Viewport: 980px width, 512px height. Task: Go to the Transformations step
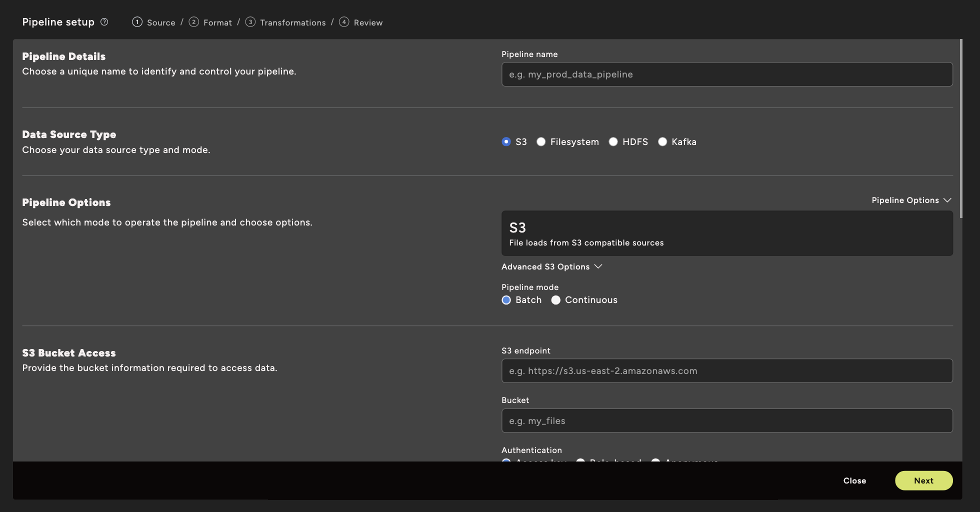tap(285, 22)
